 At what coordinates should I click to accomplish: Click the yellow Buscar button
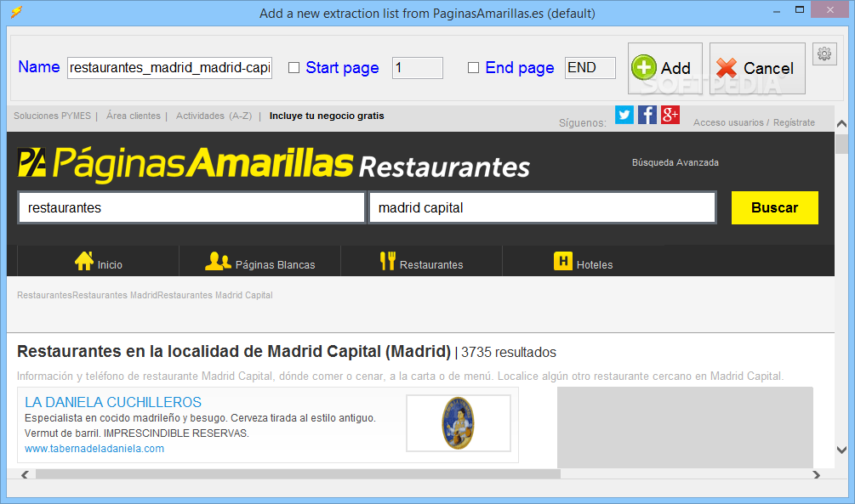pos(774,207)
